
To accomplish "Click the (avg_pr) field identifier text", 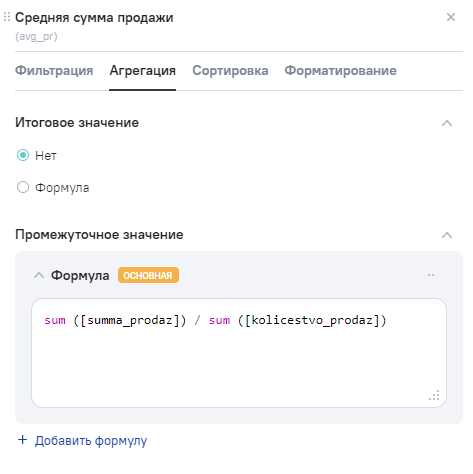I will 36,36.
